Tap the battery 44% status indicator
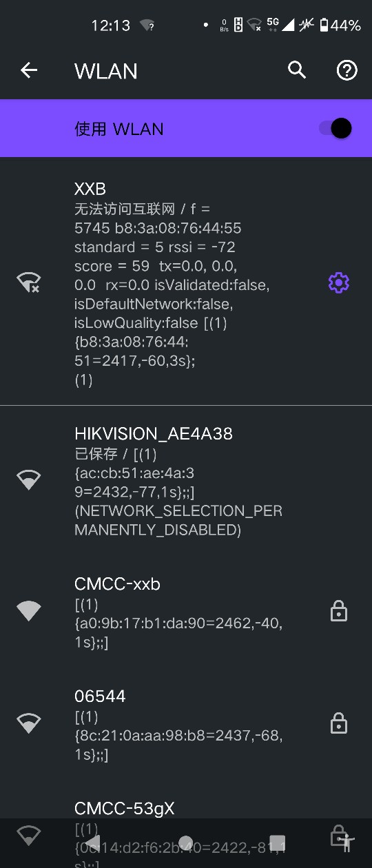372x868 pixels. pyautogui.click(x=340, y=25)
